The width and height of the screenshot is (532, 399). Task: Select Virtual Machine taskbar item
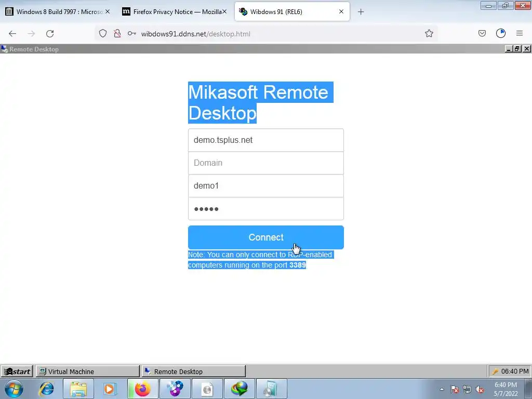coord(87,371)
